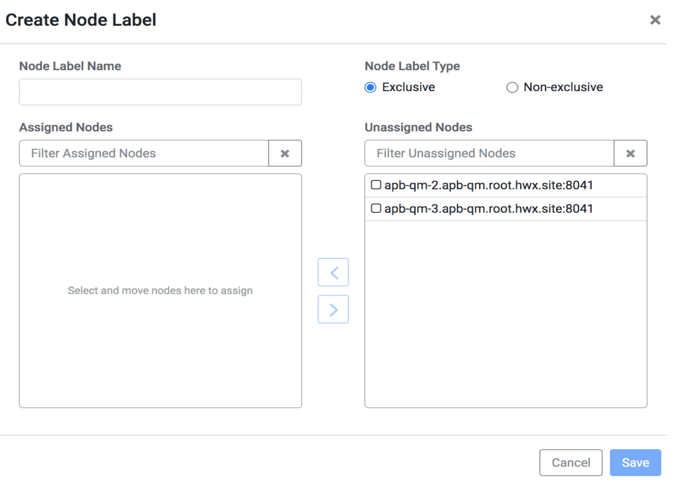Click blank space in Unassigned Nodes list

point(505,320)
